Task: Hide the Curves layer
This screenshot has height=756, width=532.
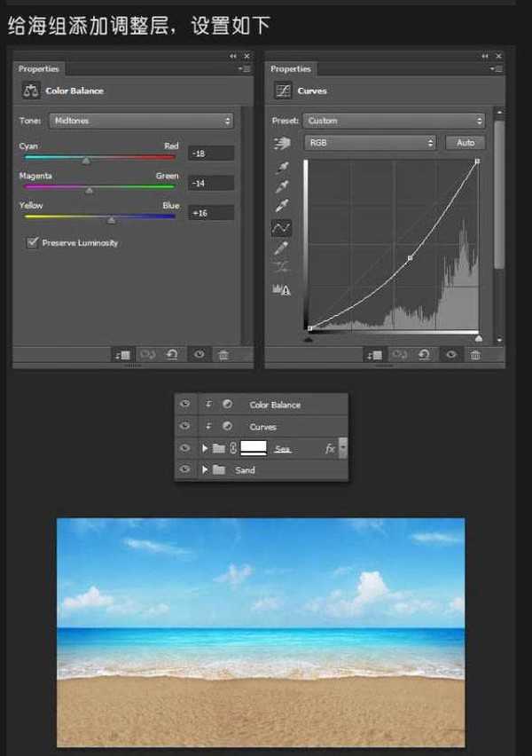Action: point(185,425)
